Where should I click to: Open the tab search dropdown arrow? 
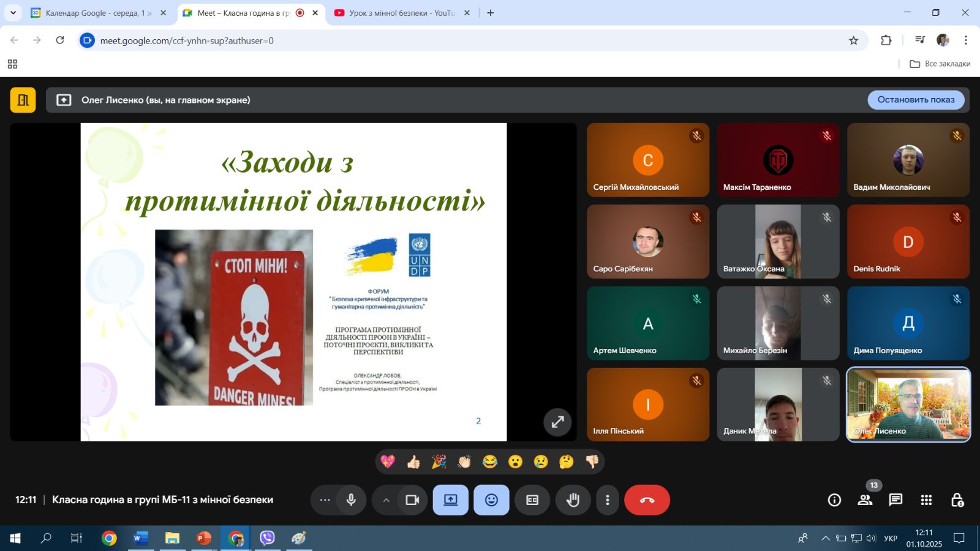(x=13, y=13)
